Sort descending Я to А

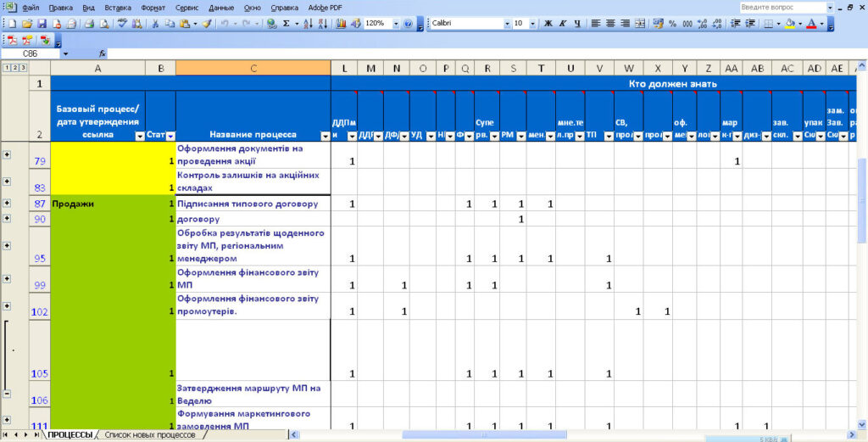point(323,24)
